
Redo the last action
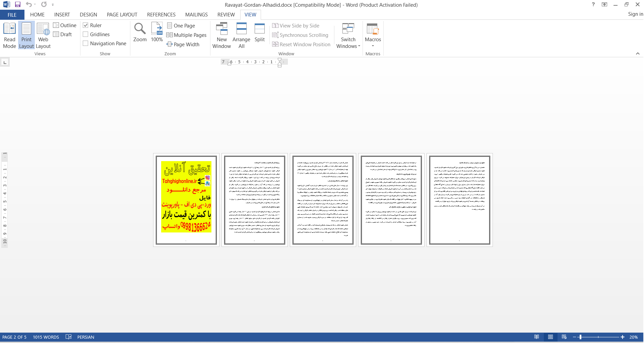coord(44,5)
